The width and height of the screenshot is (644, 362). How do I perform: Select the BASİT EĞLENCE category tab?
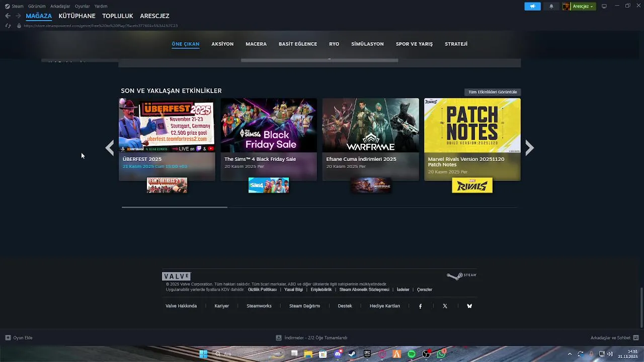click(298, 44)
